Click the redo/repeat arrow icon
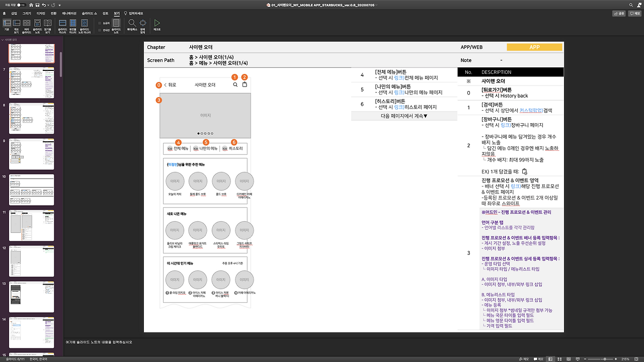644x362 pixels. tap(53, 5)
